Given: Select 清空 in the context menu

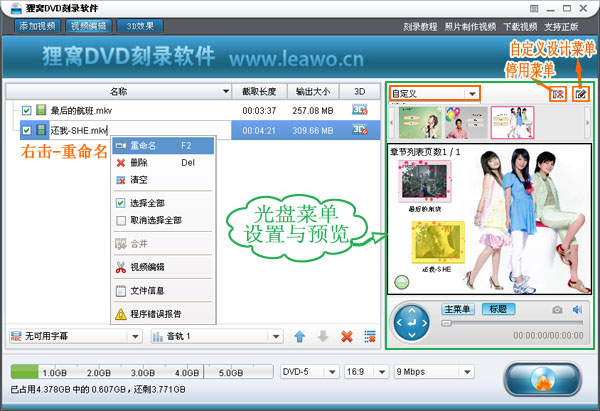Looking at the screenshot, I should pos(163,180).
